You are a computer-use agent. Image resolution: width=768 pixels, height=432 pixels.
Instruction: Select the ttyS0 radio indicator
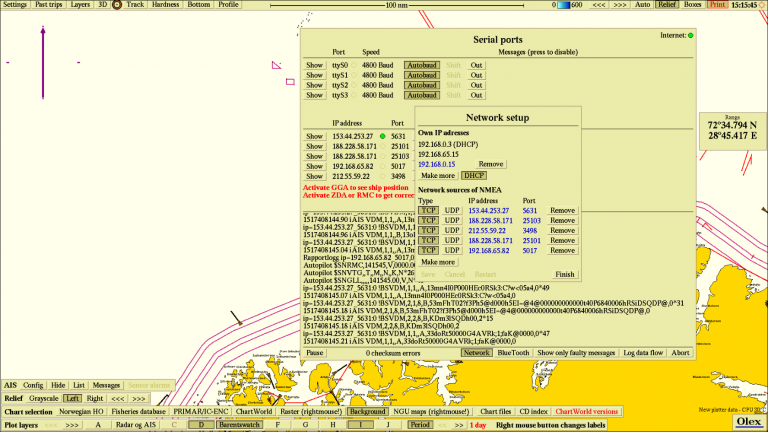coord(354,65)
